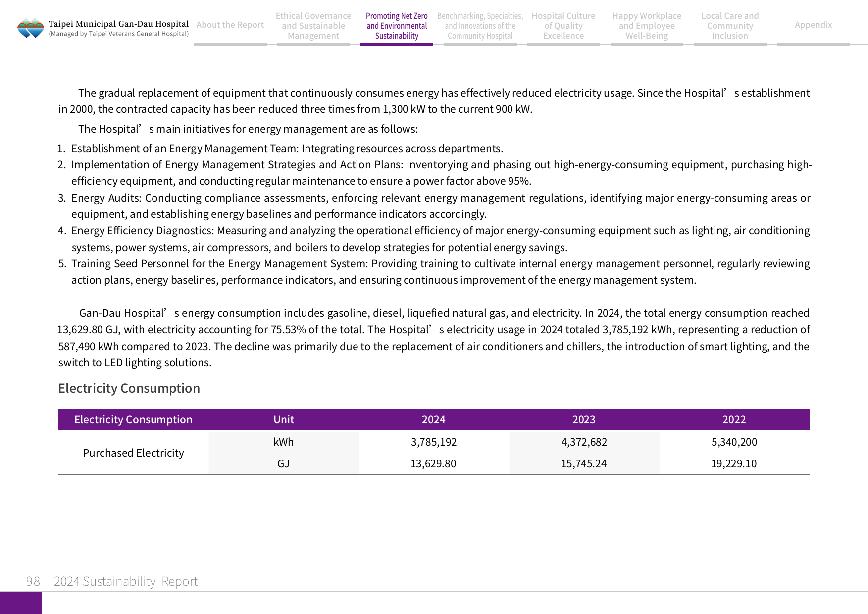Viewport: 868px width, 614px height.
Task: Click list item 4 on Energy Efficiency Diagnostics
Action: 434,239
